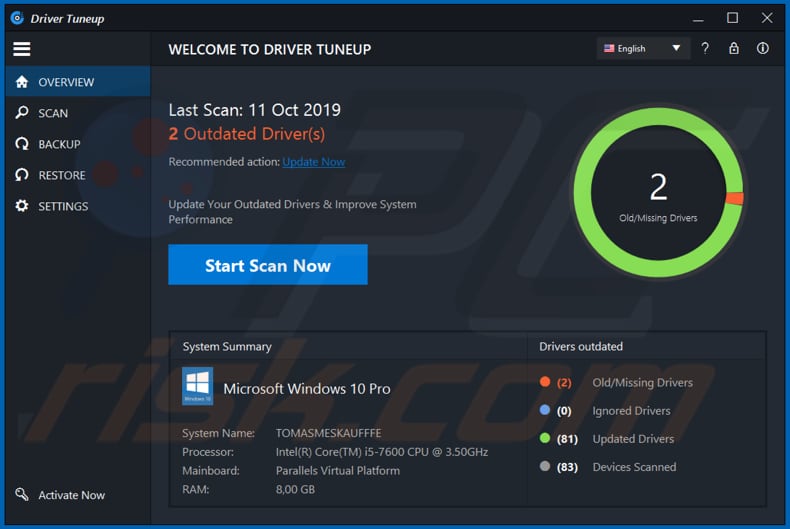Click the info circle icon
This screenshot has width=790, height=529.
point(762,48)
